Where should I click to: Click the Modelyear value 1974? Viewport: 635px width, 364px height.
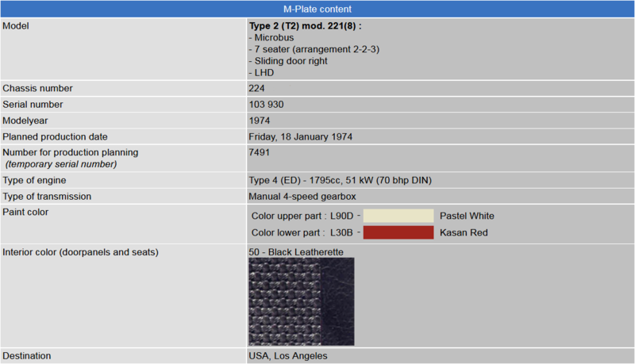[x=260, y=121]
